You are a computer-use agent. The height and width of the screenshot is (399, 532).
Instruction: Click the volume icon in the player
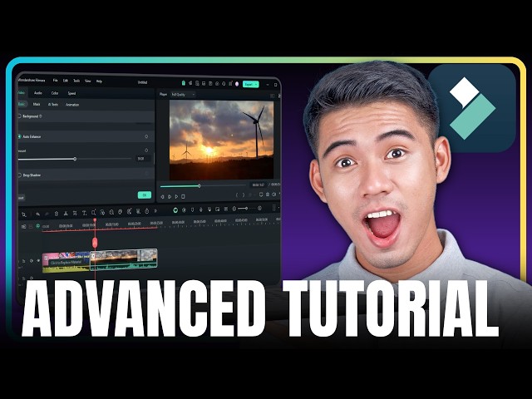tap(274, 195)
